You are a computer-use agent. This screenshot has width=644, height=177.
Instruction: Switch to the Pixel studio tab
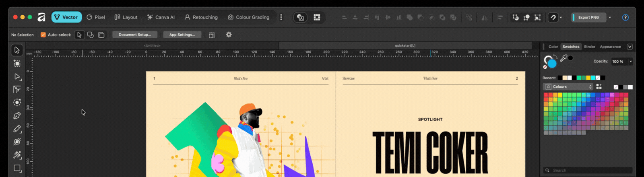coord(96,17)
